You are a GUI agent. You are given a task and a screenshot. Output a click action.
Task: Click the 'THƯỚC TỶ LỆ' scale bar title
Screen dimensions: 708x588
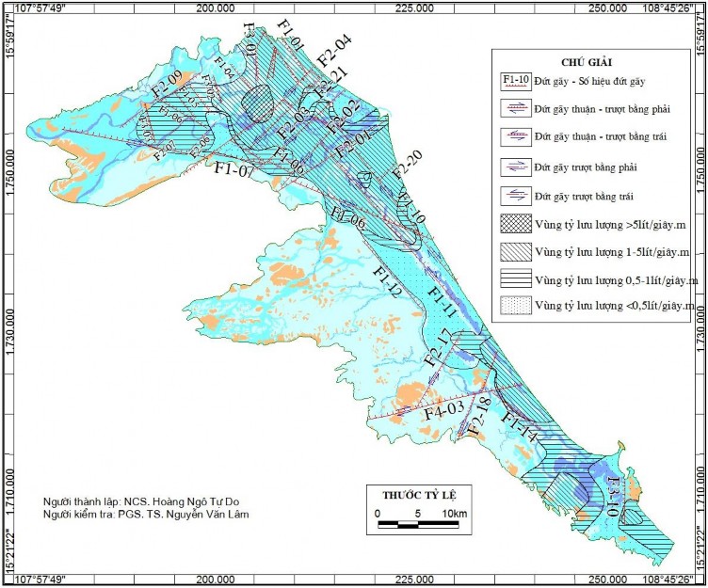[x=417, y=494]
